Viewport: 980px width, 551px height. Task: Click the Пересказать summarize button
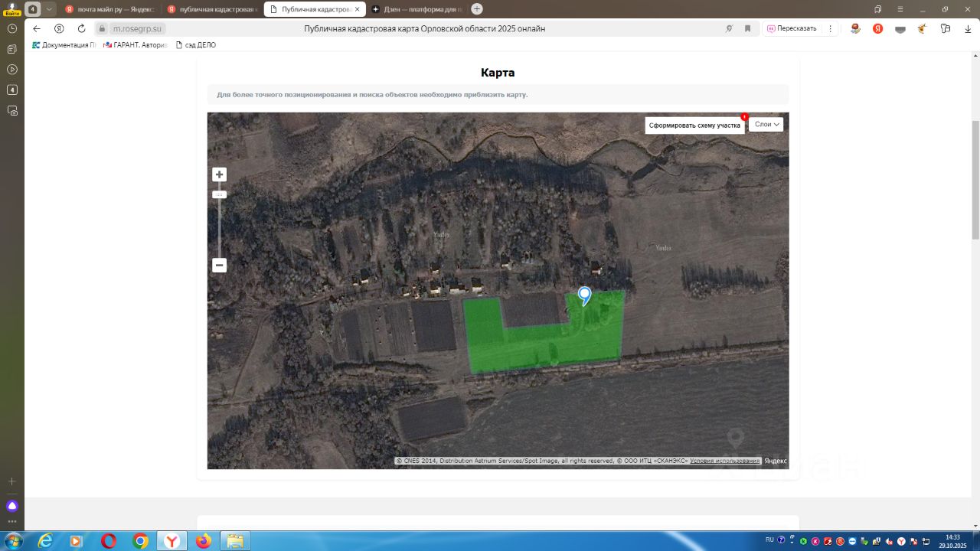click(x=792, y=28)
